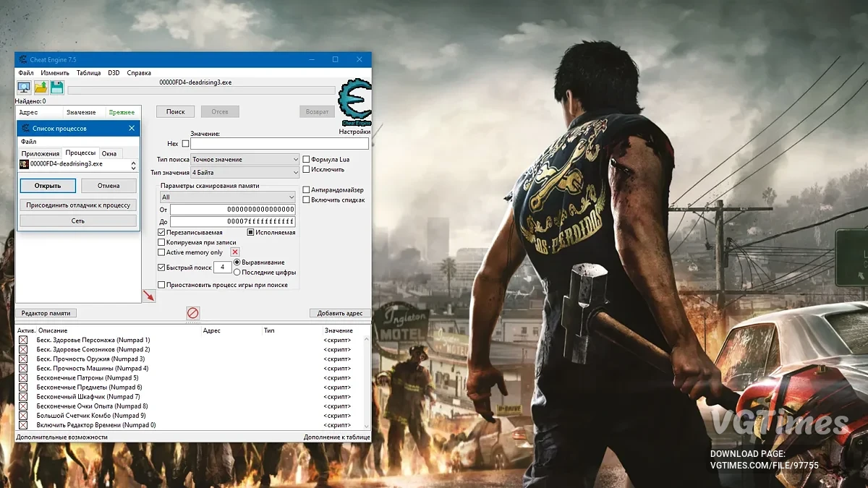
Task: Click the scan progress bar
Action: tap(201, 90)
